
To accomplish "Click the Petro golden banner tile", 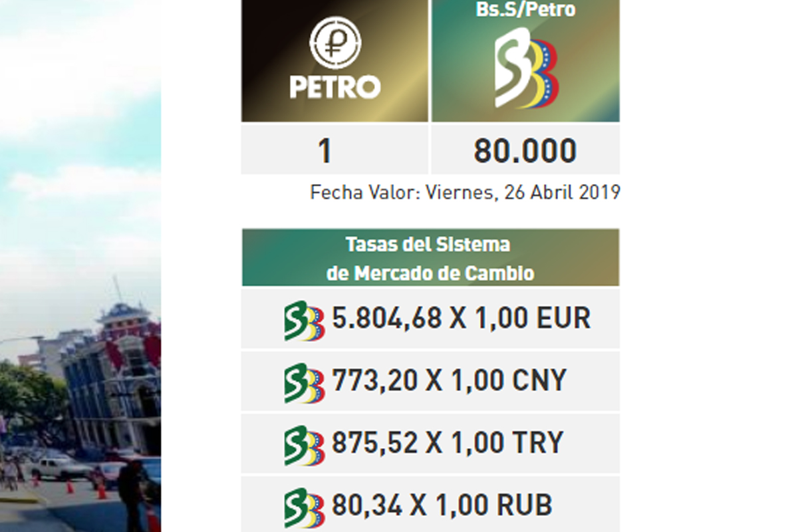I will coord(334,61).
